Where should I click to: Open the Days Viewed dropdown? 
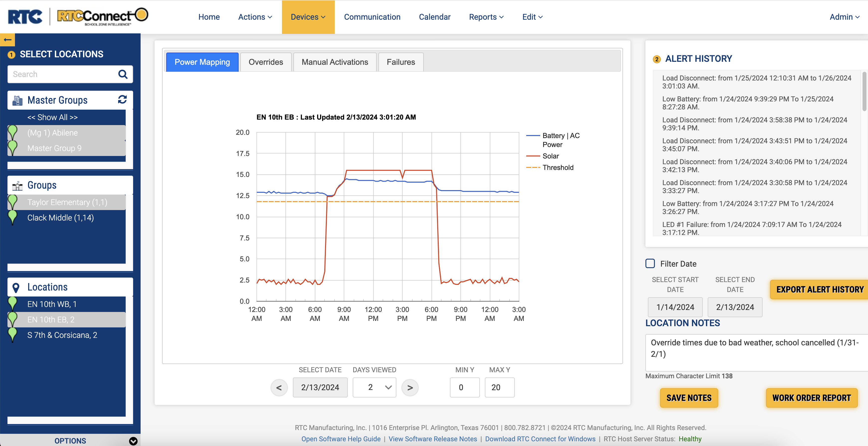click(374, 387)
